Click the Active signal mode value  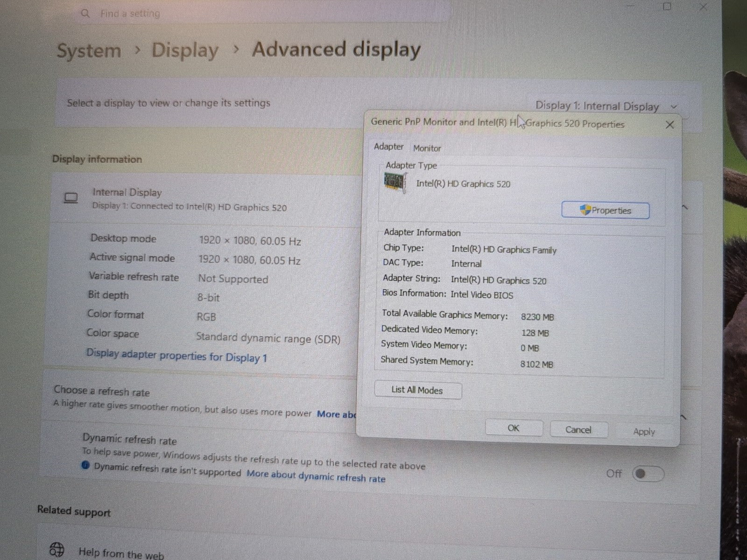249,260
